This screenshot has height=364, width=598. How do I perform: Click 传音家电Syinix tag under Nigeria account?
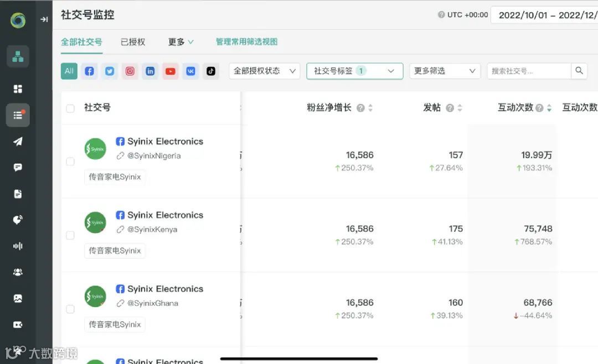click(115, 177)
